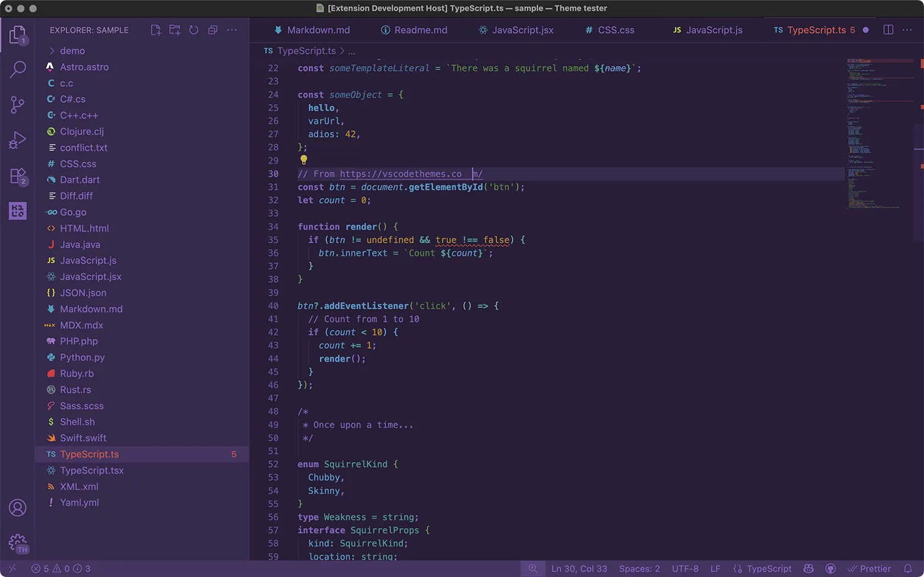Screen dimensions: 924x577
Task: Open the Run and Debug view
Action: pyautogui.click(x=18, y=139)
